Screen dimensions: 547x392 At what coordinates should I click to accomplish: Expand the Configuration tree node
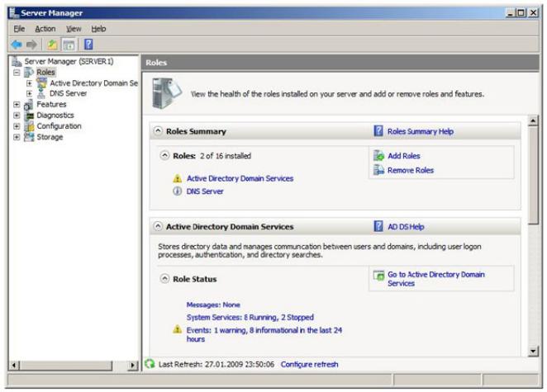[17, 126]
